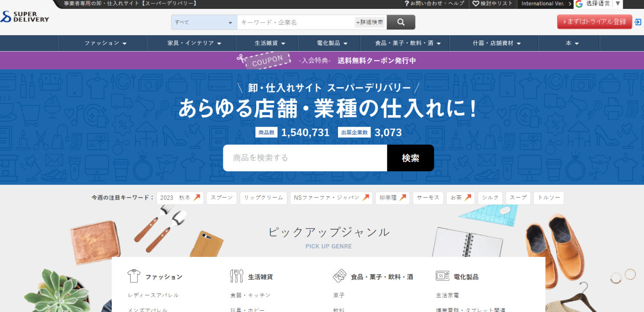
Task: Open 検討中リスト via the heart icon
Action: 475,4
